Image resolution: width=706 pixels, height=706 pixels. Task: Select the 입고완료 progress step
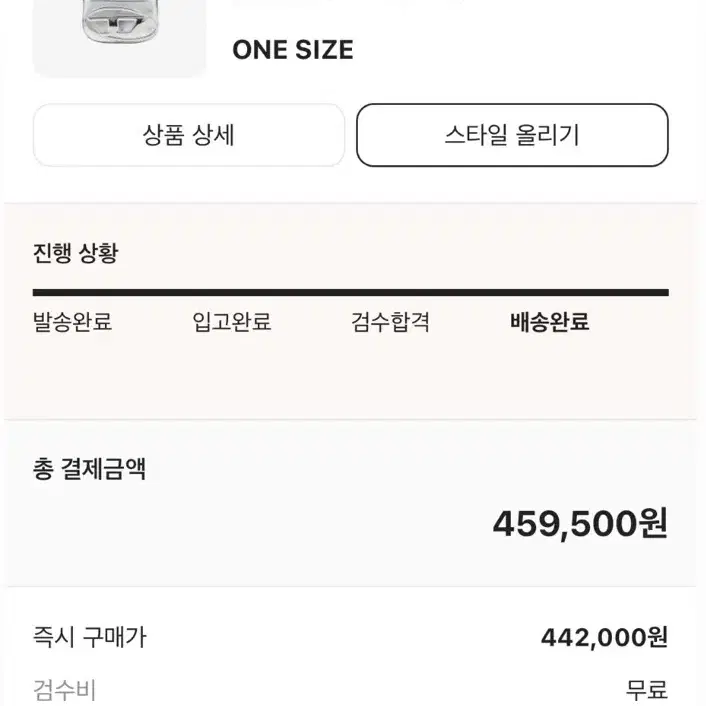pos(232,322)
